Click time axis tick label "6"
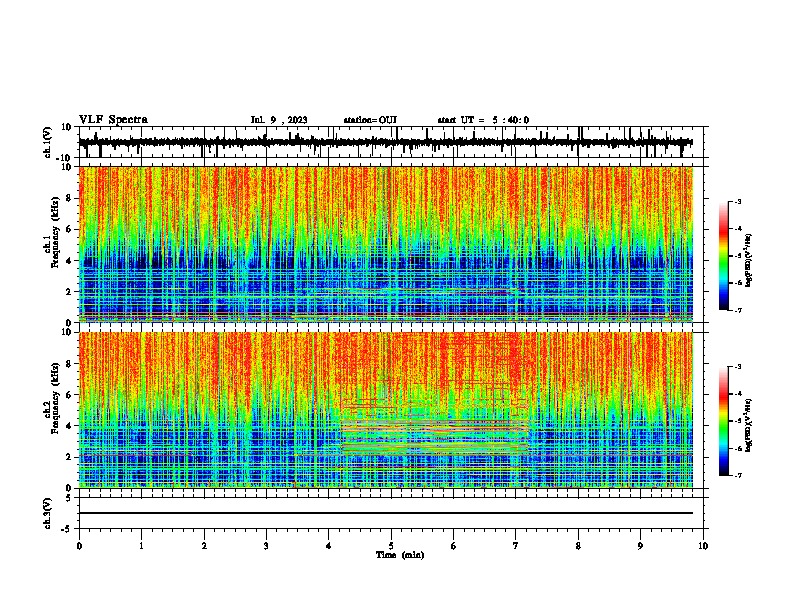Image resolution: width=792 pixels, height=612 pixels. coord(453,546)
